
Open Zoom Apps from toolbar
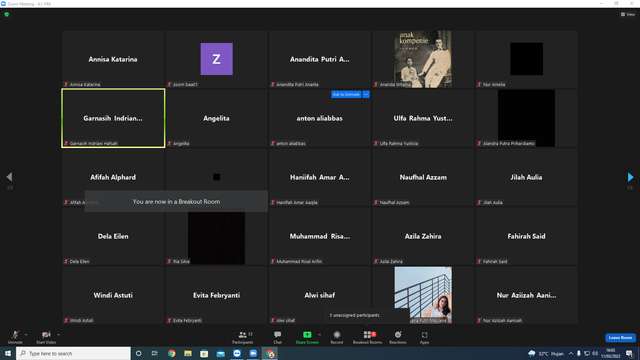(424, 337)
